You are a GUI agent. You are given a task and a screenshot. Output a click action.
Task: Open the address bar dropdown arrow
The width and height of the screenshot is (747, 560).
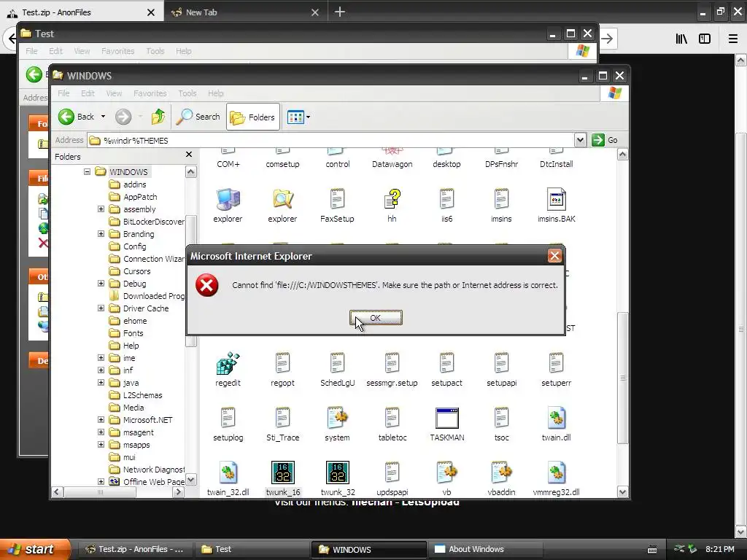pos(580,141)
